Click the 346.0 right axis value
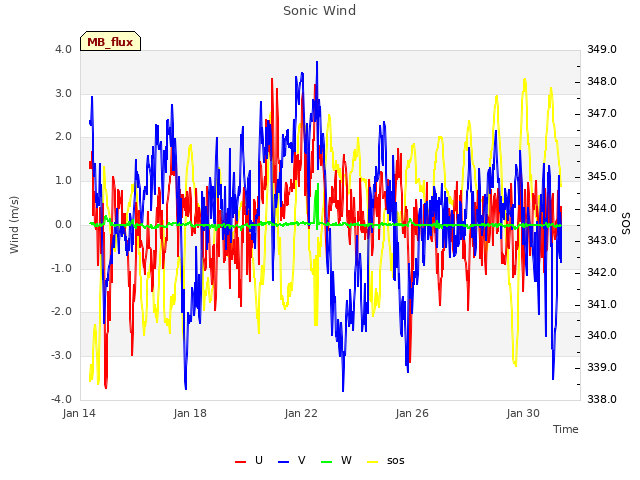 click(602, 144)
